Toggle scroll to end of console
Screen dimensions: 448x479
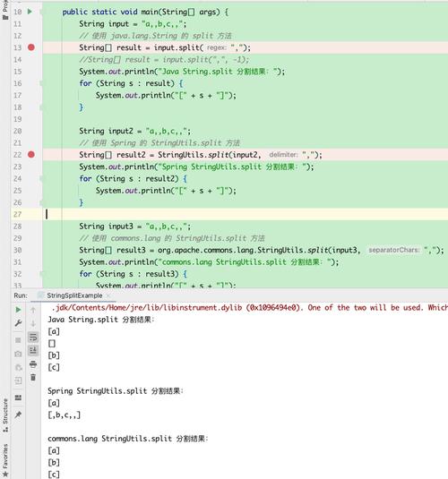33,350
